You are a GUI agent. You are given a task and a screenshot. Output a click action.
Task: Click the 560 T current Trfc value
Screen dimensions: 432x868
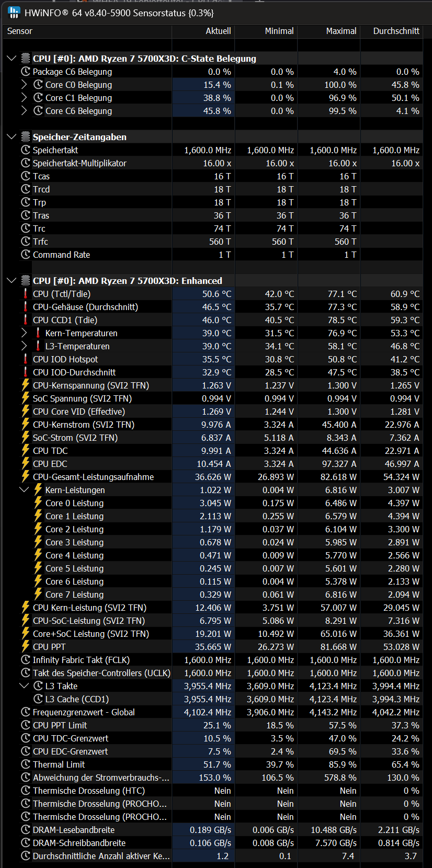[220, 242]
